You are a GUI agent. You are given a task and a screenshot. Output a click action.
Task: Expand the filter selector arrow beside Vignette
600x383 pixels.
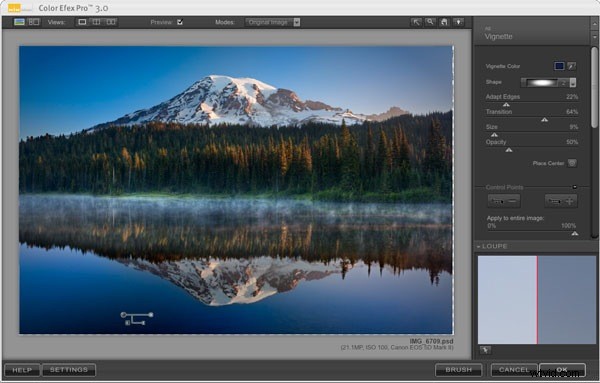[x=595, y=37]
